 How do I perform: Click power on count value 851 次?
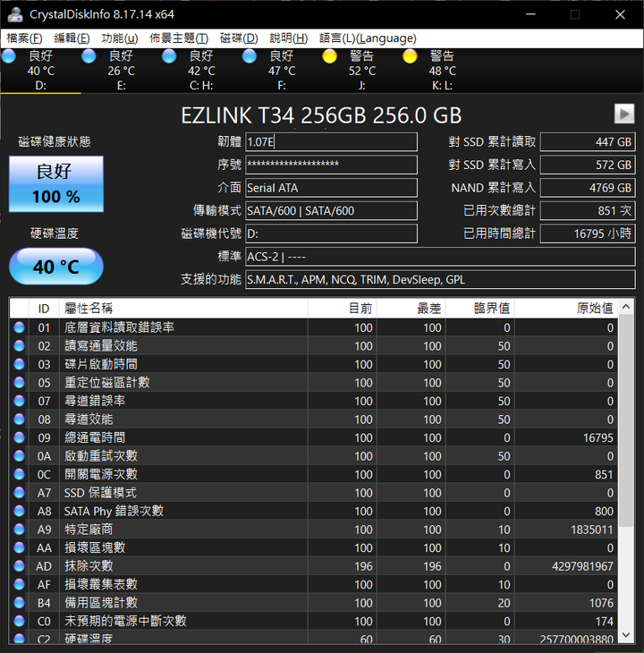pyautogui.click(x=588, y=211)
